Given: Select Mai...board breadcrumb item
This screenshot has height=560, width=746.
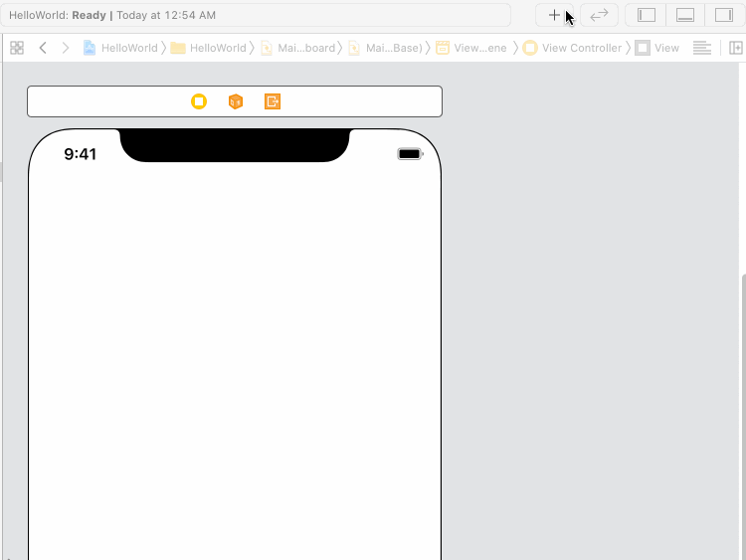Looking at the screenshot, I should (298, 48).
